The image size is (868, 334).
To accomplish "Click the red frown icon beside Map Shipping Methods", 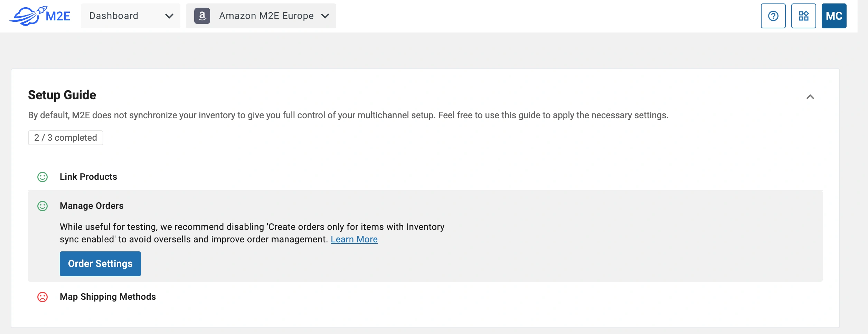I will (x=42, y=297).
